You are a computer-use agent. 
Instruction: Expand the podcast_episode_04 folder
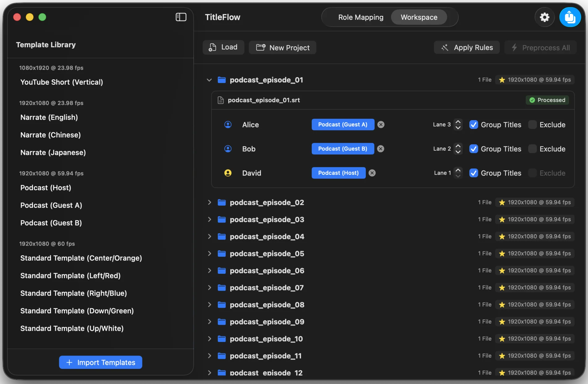[x=209, y=236]
